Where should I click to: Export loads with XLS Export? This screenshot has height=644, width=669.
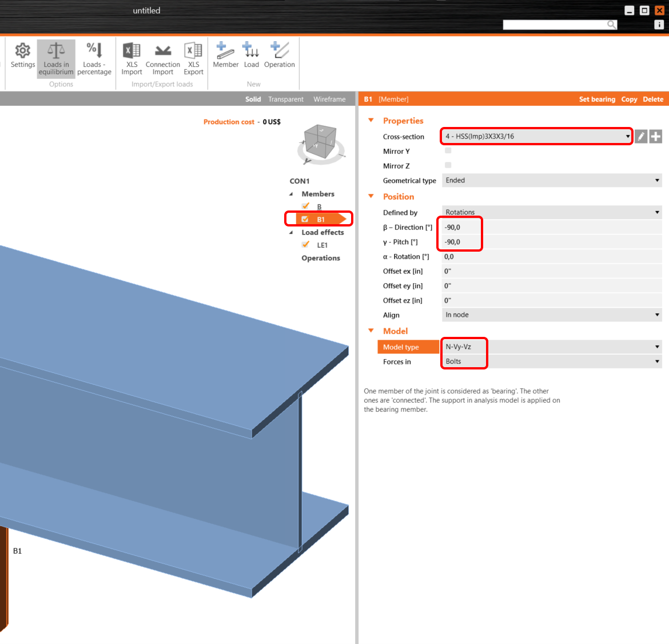[193, 57]
